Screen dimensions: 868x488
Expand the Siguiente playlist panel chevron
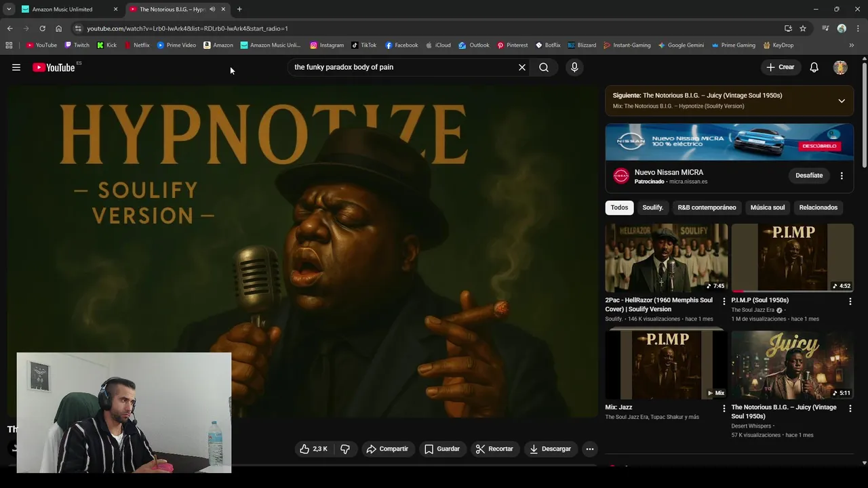(x=842, y=101)
